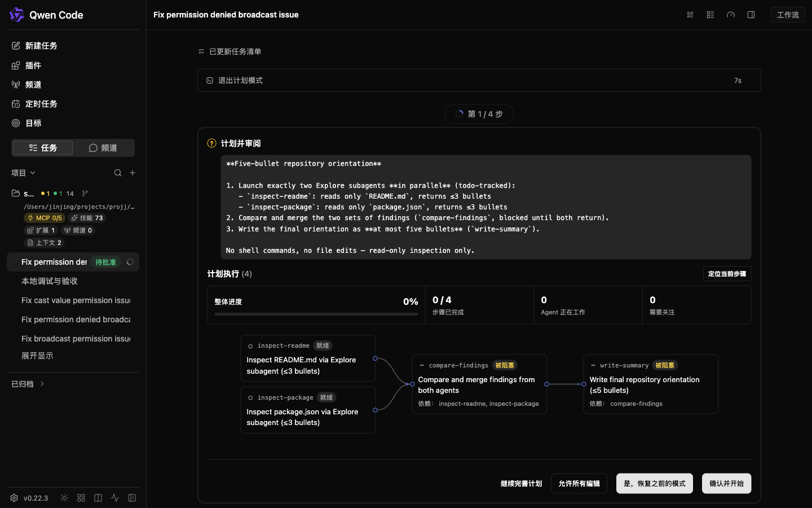
Task: Click the 整体进度 progress bar
Action: tap(316, 314)
